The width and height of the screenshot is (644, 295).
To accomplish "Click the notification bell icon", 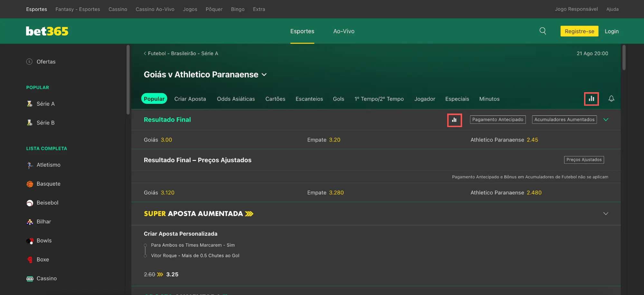I will (611, 99).
